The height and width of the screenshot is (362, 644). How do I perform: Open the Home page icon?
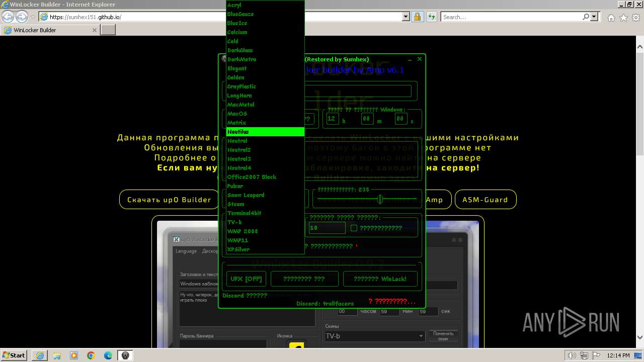611,18
